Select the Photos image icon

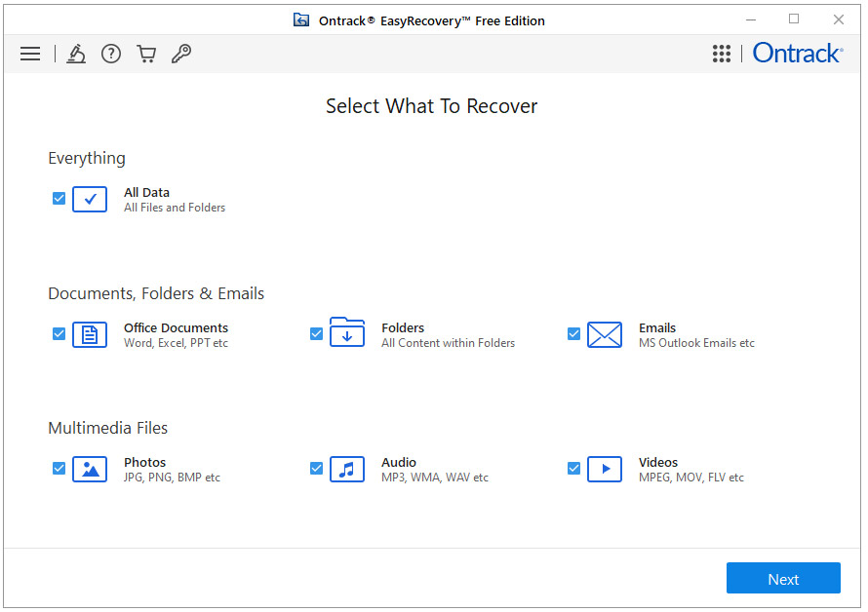tap(89, 469)
